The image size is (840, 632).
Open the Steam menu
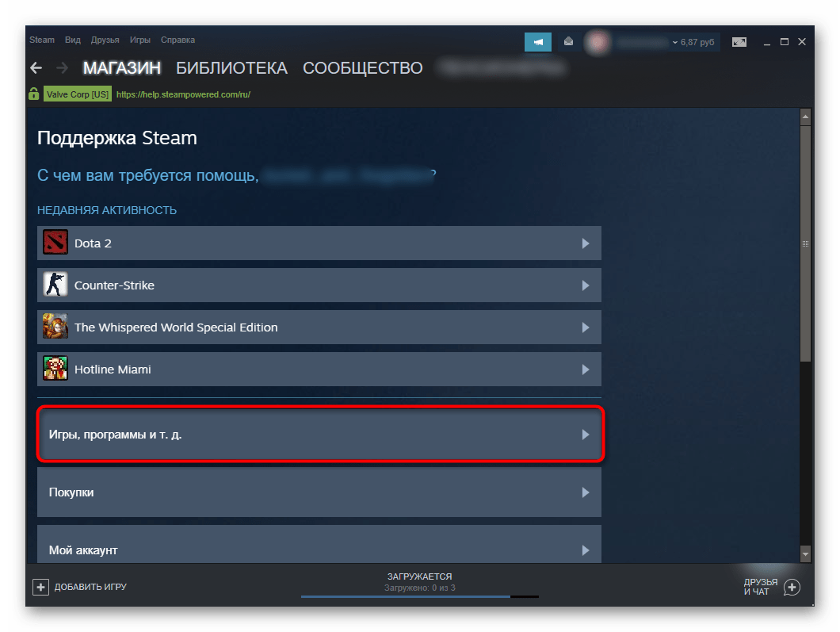click(42, 40)
